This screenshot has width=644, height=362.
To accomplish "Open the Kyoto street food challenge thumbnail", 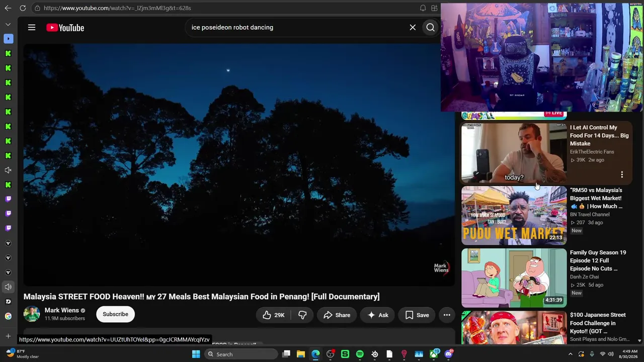I will 514,327.
